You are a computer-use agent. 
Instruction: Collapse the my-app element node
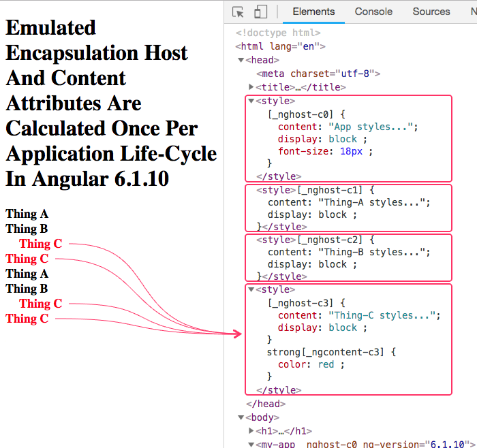[251, 444]
